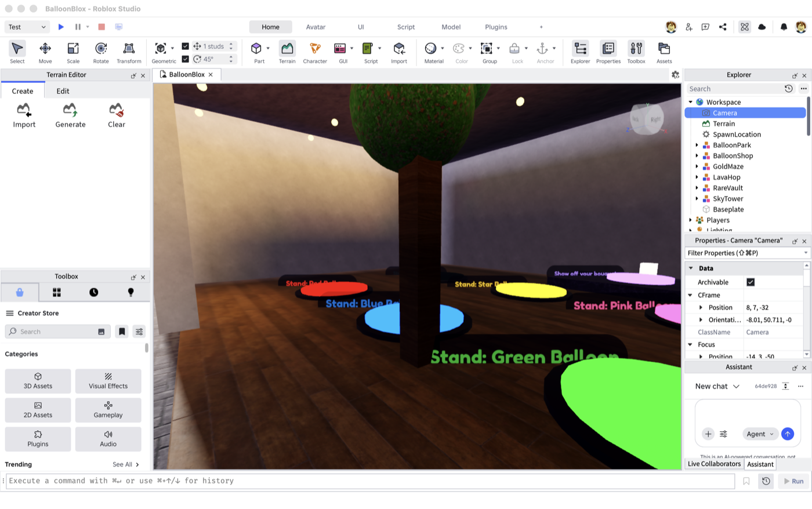Select the Scale tool

[73, 52]
